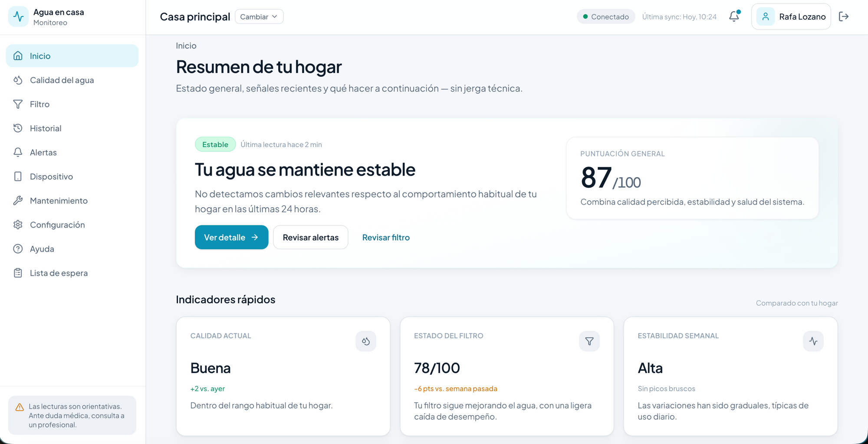Image resolution: width=868 pixels, height=444 pixels.
Task: Click the funnel icon on Estado del Filtro card
Action: point(589,341)
